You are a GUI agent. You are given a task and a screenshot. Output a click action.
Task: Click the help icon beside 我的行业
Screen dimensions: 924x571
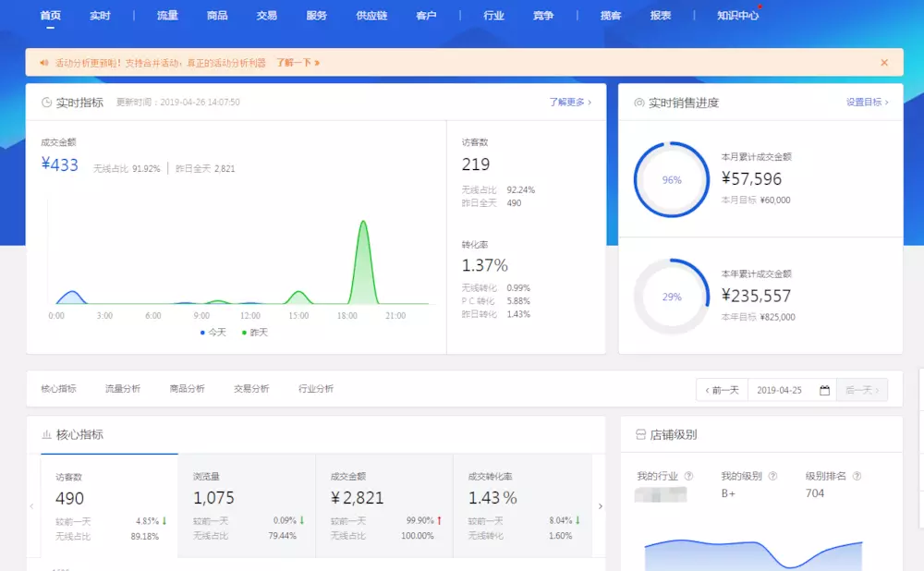pos(688,477)
